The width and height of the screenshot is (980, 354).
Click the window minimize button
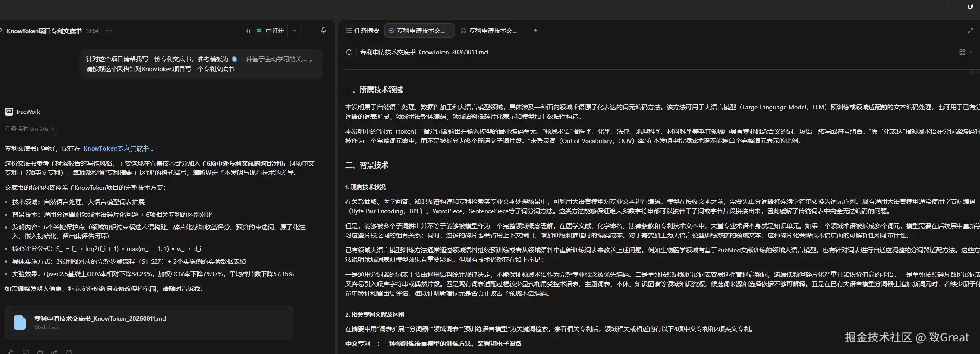coord(950,6)
